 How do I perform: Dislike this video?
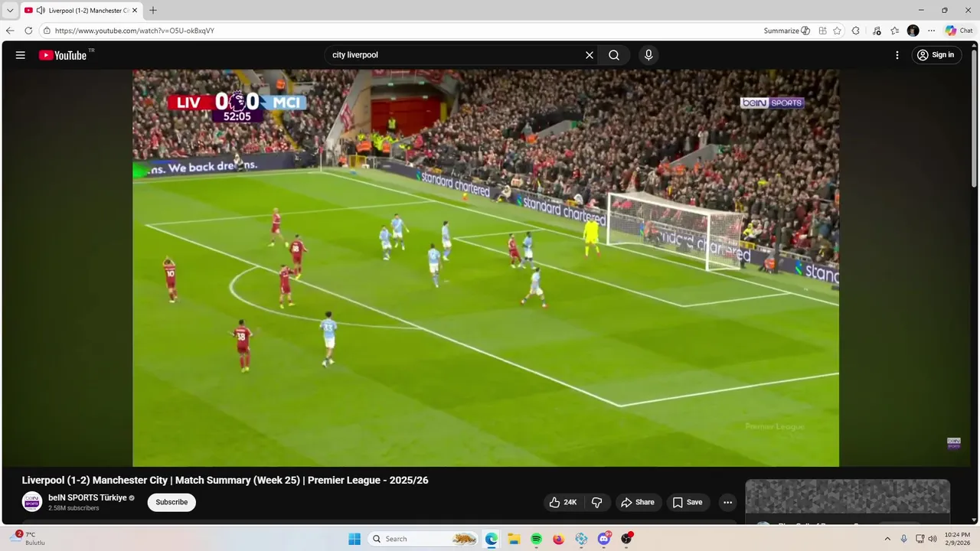click(597, 502)
